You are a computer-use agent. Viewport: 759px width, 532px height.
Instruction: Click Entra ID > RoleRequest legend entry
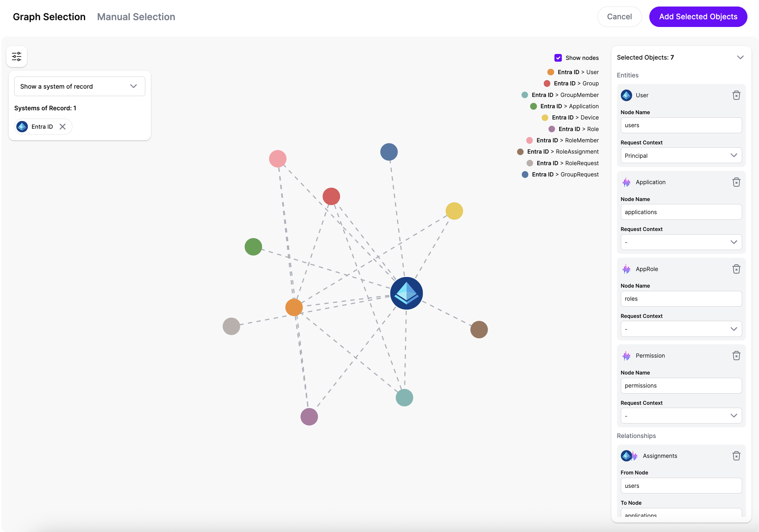(562, 163)
